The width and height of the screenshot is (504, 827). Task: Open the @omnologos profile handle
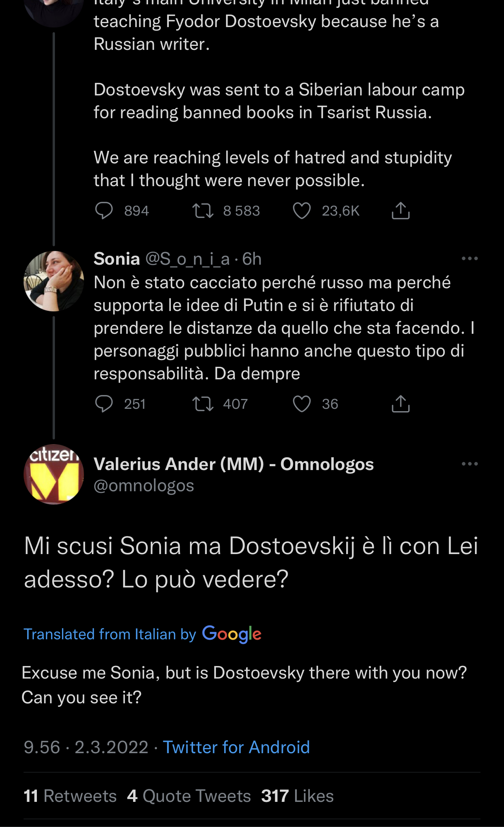point(144,486)
